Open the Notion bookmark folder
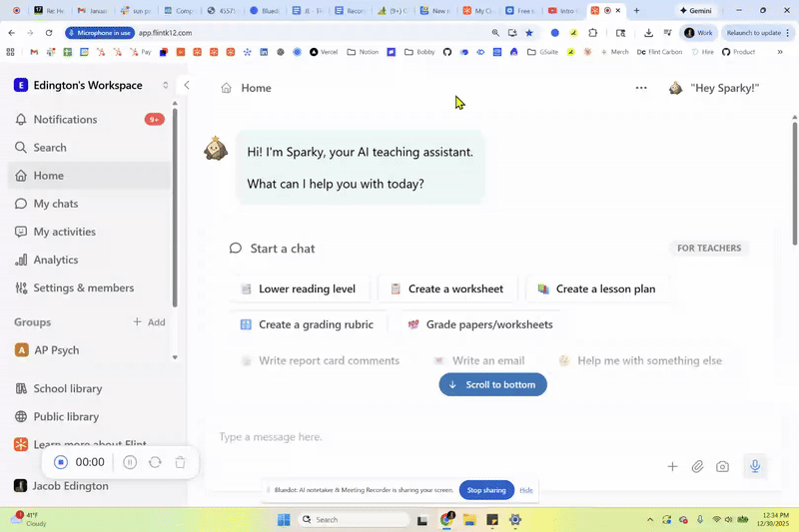Image resolution: width=799 pixels, height=532 pixels. tap(363, 52)
